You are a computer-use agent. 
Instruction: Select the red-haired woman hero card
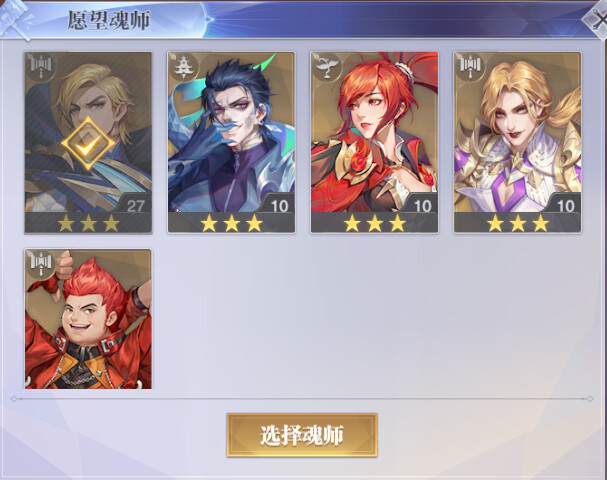374,142
